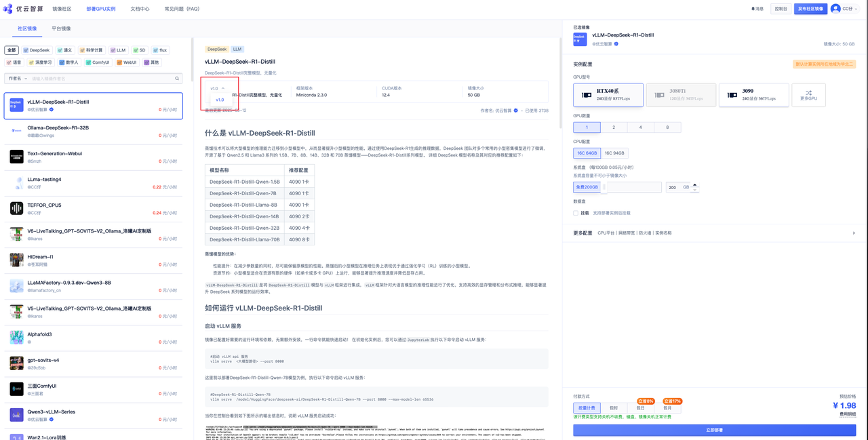Filter by ComfyUI tag

tap(98, 62)
